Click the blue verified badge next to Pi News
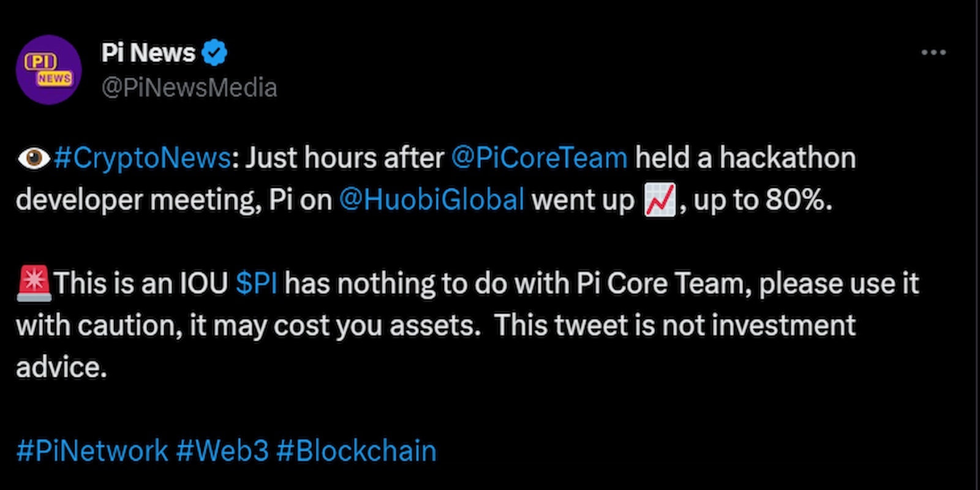This screenshot has width=980, height=490. (214, 53)
